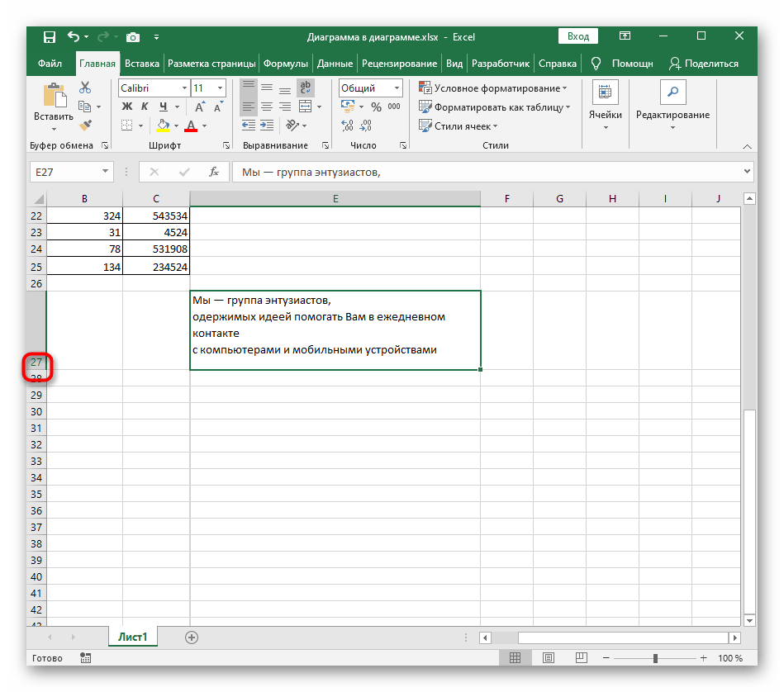Click the increase font size icon
Viewport: 784px width, 692px height.
pos(200,107)
